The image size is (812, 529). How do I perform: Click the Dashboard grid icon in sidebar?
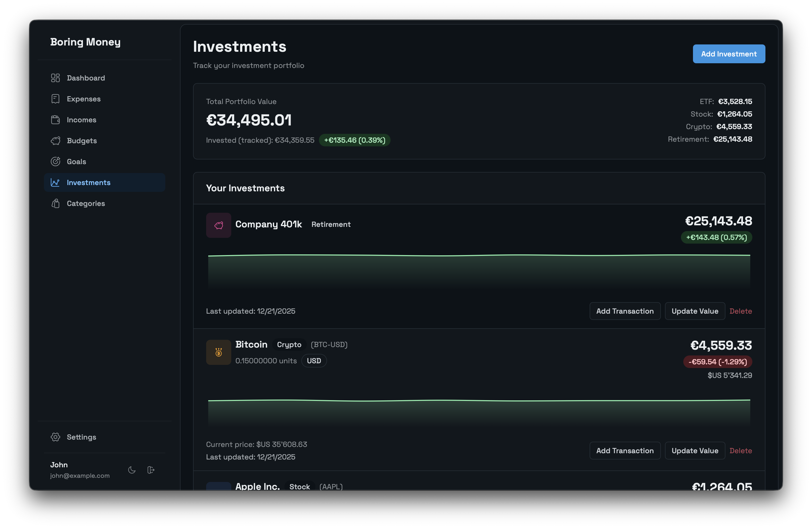click(55, 78)
